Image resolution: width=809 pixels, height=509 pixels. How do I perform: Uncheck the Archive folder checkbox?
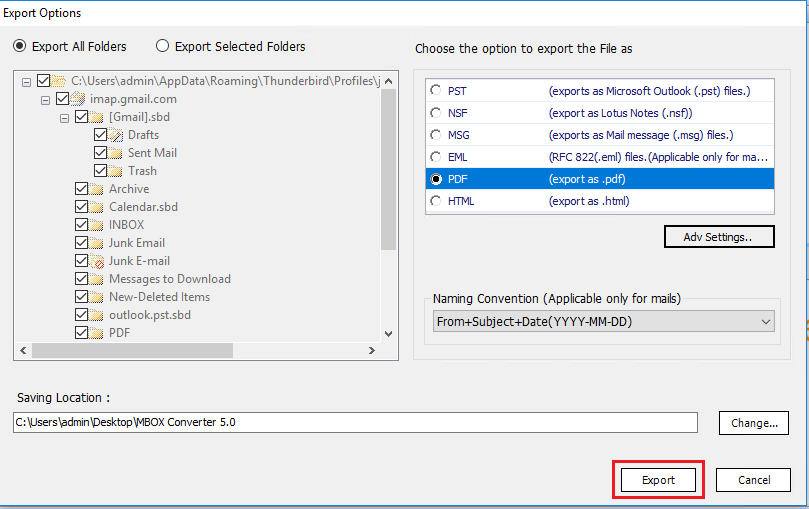coord(82,189)
